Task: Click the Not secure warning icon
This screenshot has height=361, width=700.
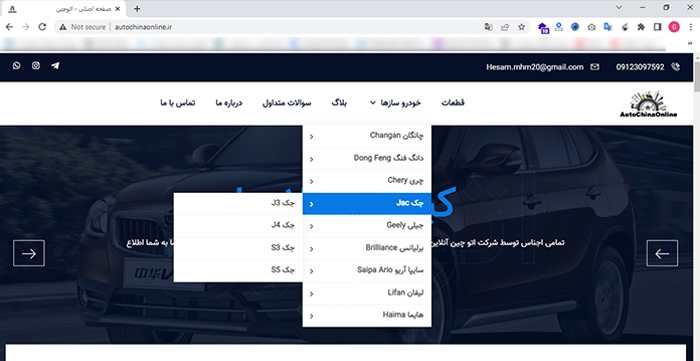Action: pyautogui.click(x=63, y=27)
